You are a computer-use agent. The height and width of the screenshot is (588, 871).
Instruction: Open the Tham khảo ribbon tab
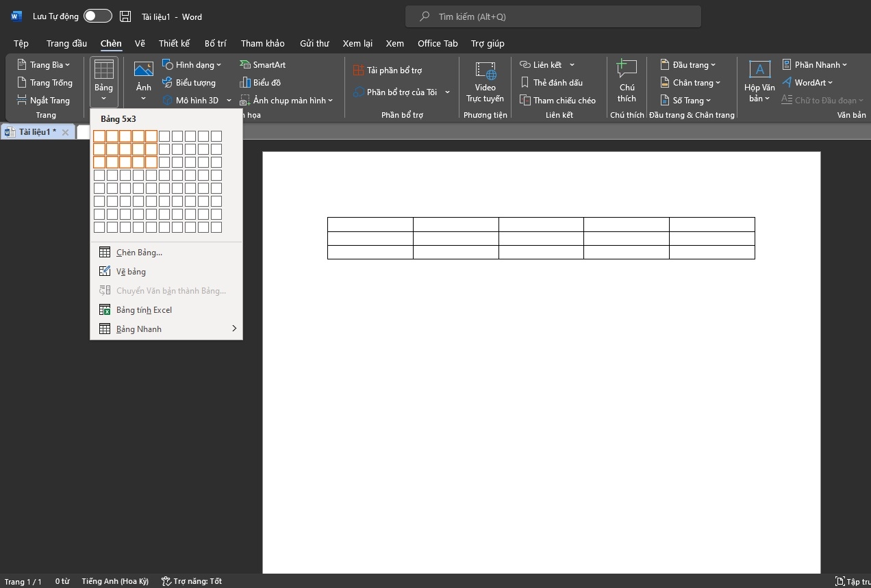[262, 43]
